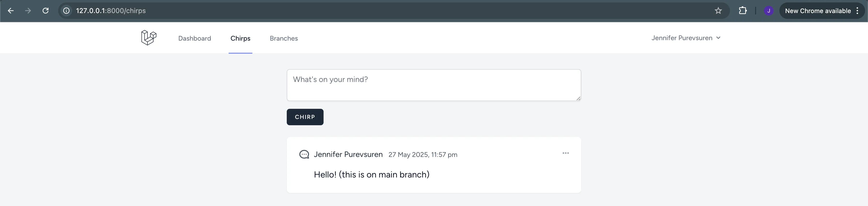
Task: Open the user menu via the chevron arrow
Action: (719, 38)
